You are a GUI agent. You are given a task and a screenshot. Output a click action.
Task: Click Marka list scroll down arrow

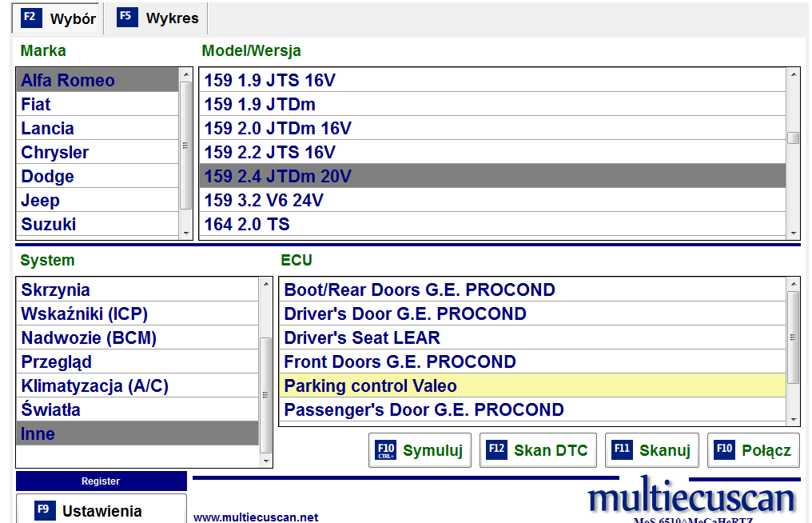(186, 234)
